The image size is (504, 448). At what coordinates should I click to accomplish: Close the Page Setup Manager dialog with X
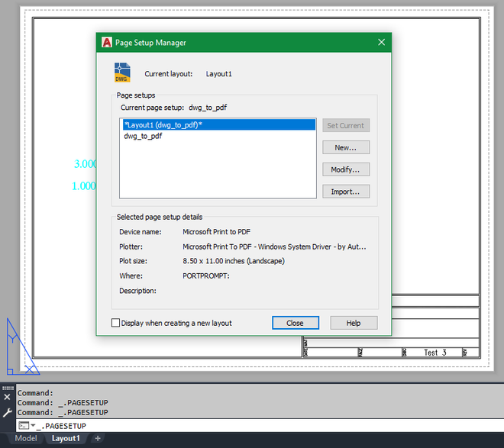coord(381,42)
